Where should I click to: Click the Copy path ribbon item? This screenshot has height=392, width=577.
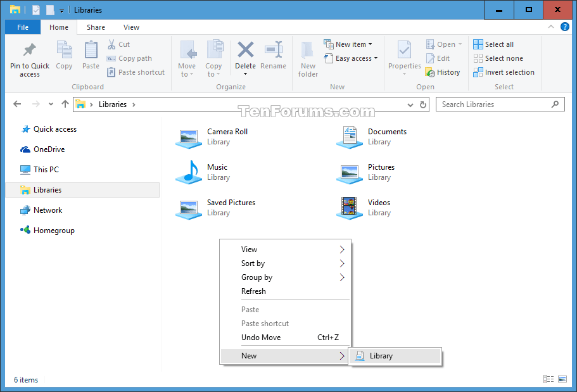130,58
